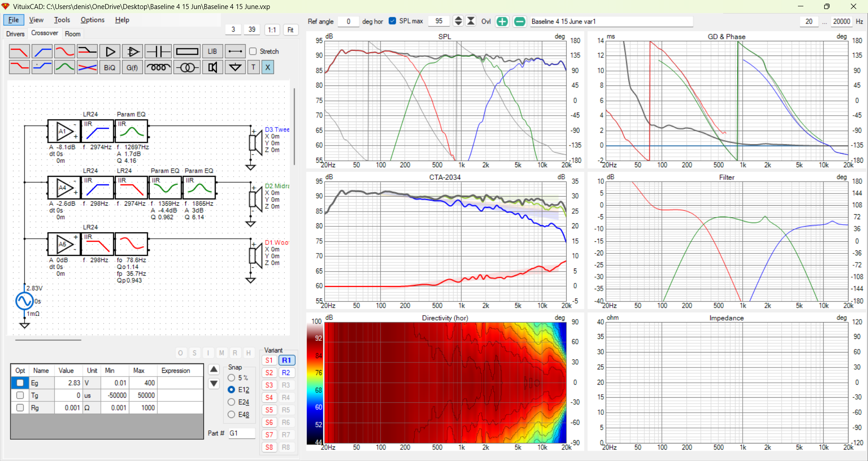Untick the SPL max checkbox

coord(392,21)
